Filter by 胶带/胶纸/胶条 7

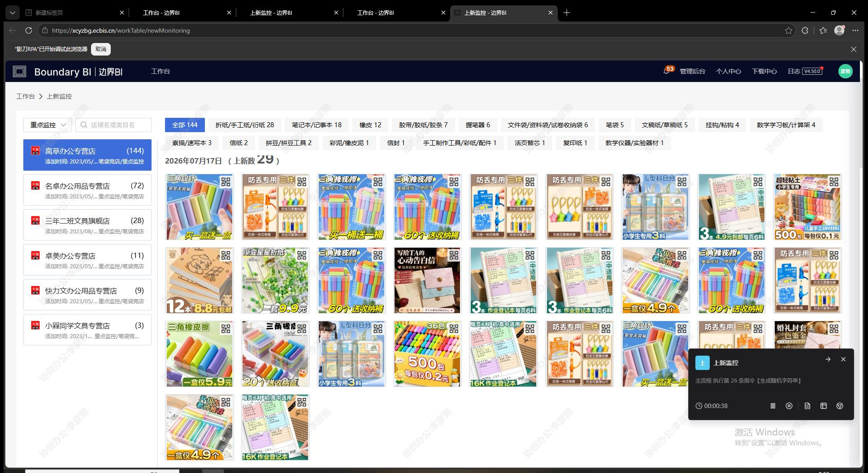423,125
